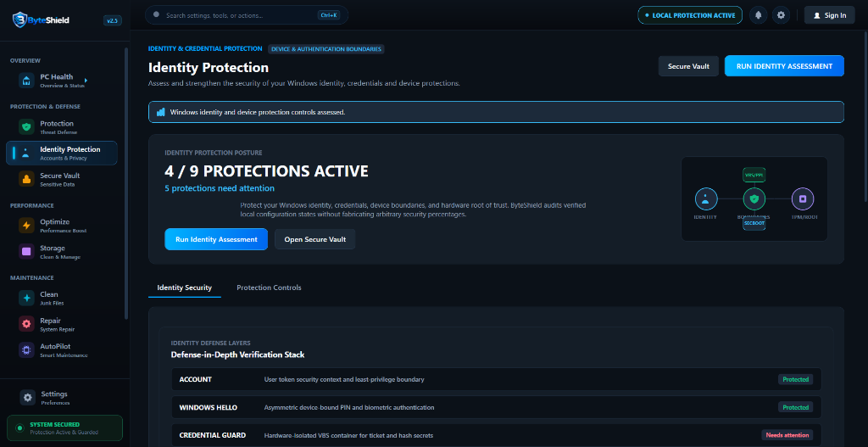Click the green shield Boundaries node
This screenshot has width=868, height=447.
tap(754, 198)
